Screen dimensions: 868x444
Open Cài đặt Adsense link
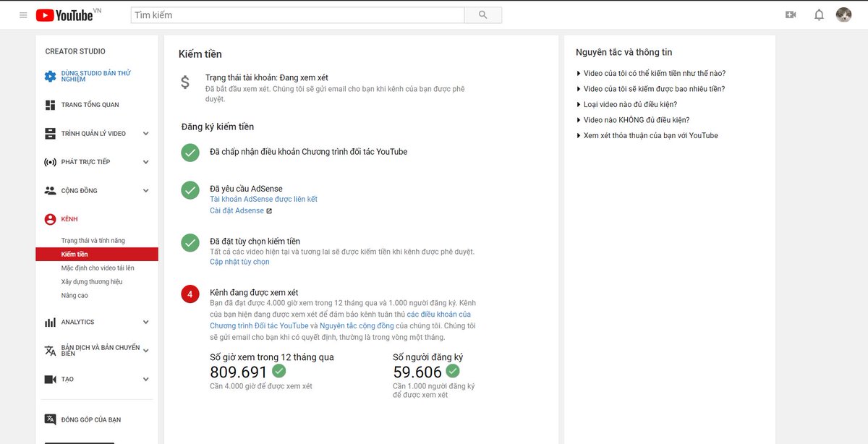[x=237, y=211]
